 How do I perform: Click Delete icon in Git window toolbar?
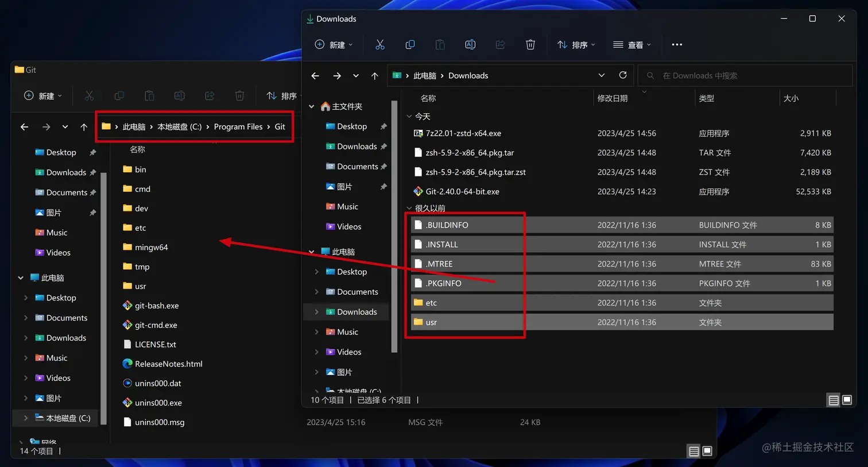pos(240,96)
